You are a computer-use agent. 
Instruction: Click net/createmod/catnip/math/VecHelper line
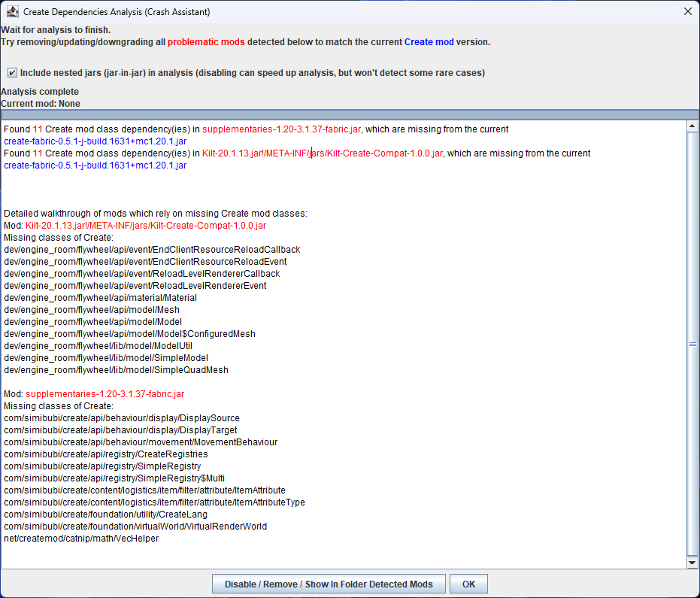click(x=81, y=539)
